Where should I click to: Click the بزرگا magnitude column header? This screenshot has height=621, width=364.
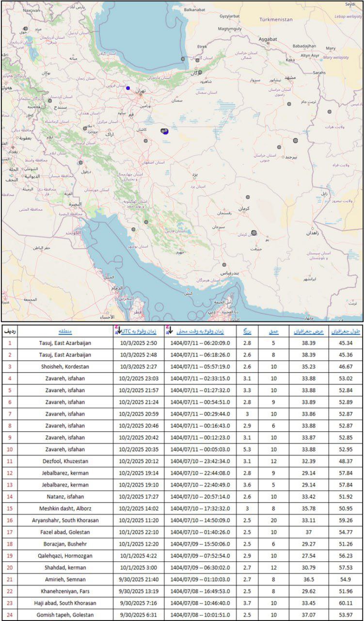(246, 331)
